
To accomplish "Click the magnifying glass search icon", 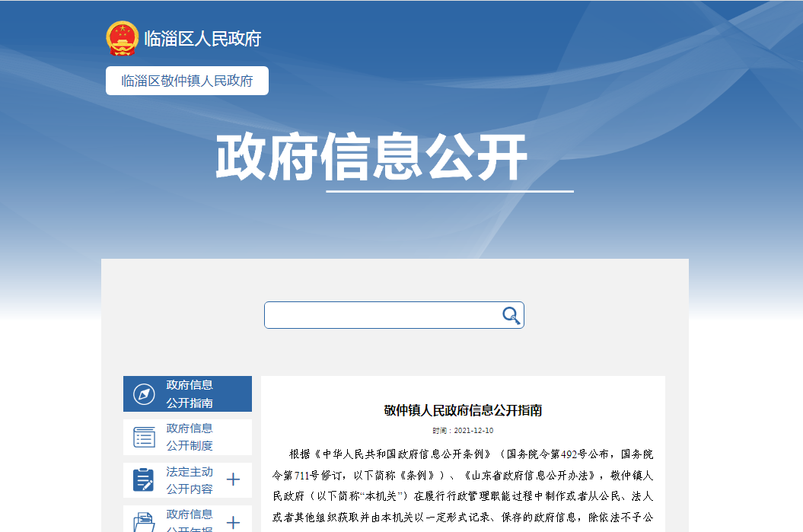I will (x=511, y=315).
